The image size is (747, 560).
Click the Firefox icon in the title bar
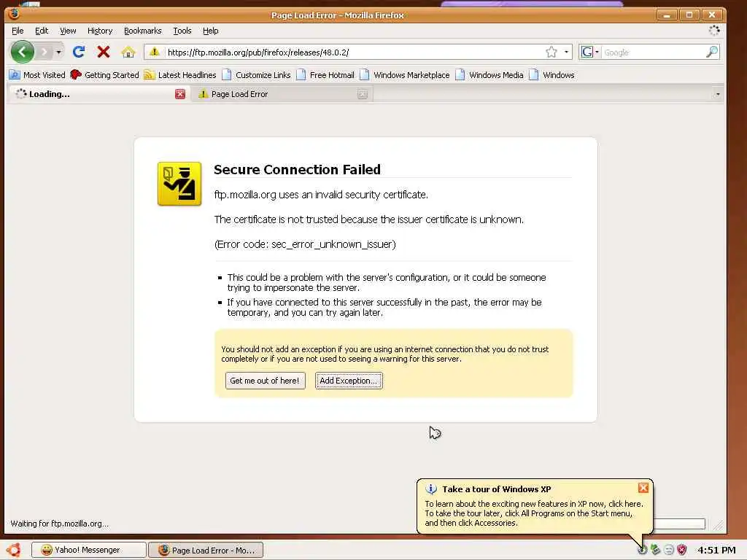(x=14, y=15)
